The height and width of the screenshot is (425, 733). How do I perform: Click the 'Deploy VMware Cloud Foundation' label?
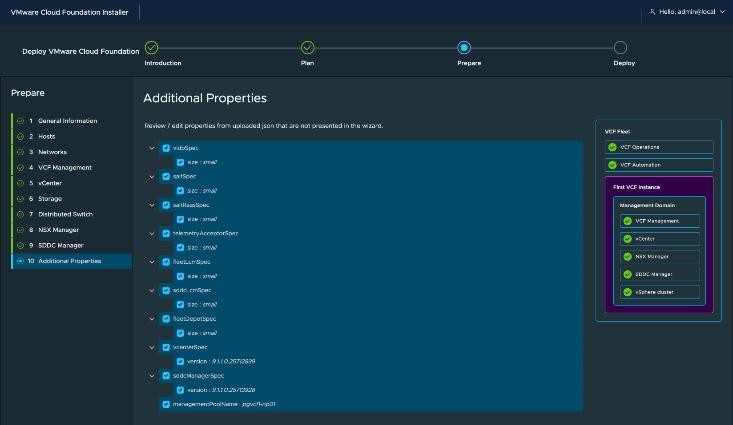pyautogui.click(x=80, y=51)
